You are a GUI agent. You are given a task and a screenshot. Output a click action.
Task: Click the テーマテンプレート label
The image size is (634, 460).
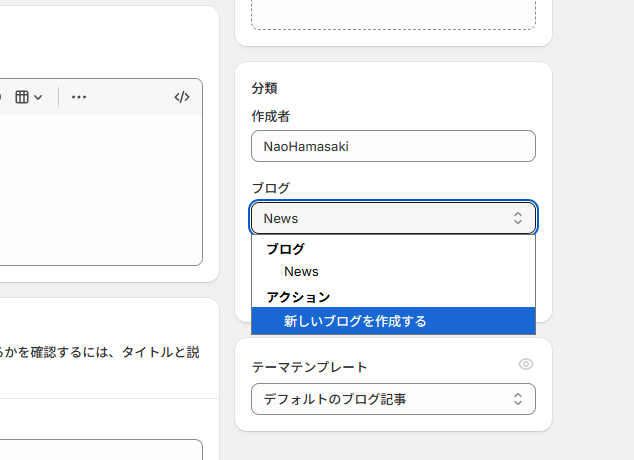click(x=309, y=367)
